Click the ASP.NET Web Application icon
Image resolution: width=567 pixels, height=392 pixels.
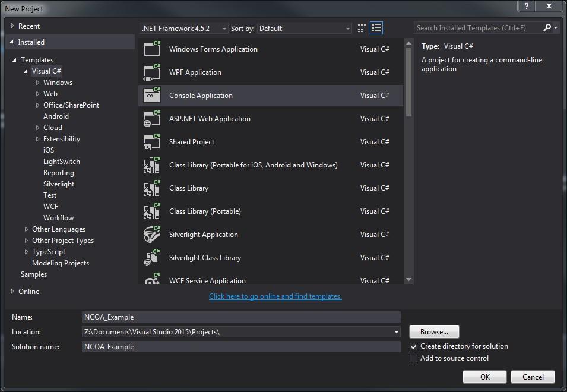click(153, 119)
